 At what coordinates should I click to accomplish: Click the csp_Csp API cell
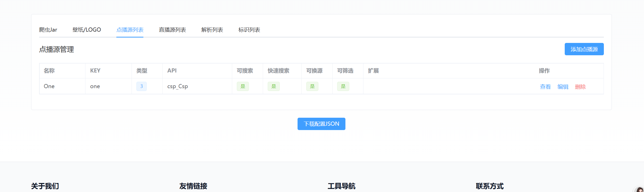(x=178, y=86)
